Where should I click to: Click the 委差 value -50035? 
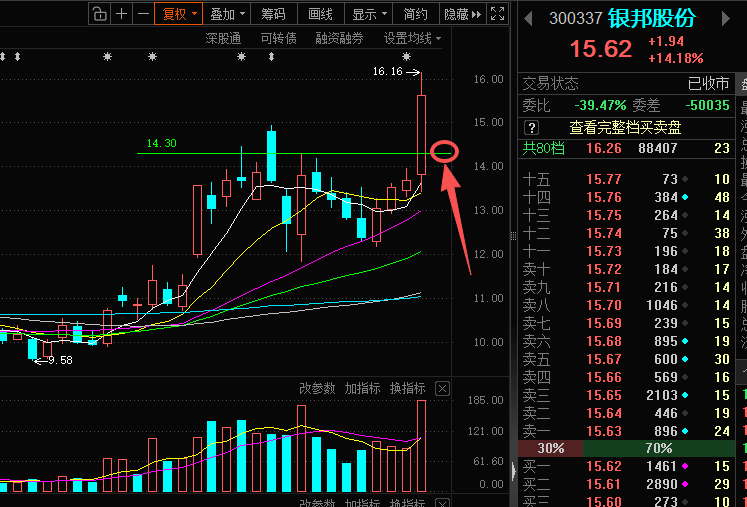707,105
